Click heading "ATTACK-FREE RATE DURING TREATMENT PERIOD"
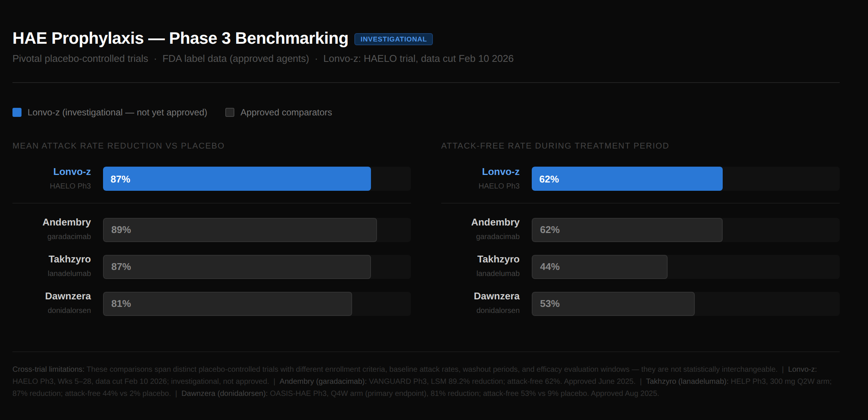 tap(555, 146)
